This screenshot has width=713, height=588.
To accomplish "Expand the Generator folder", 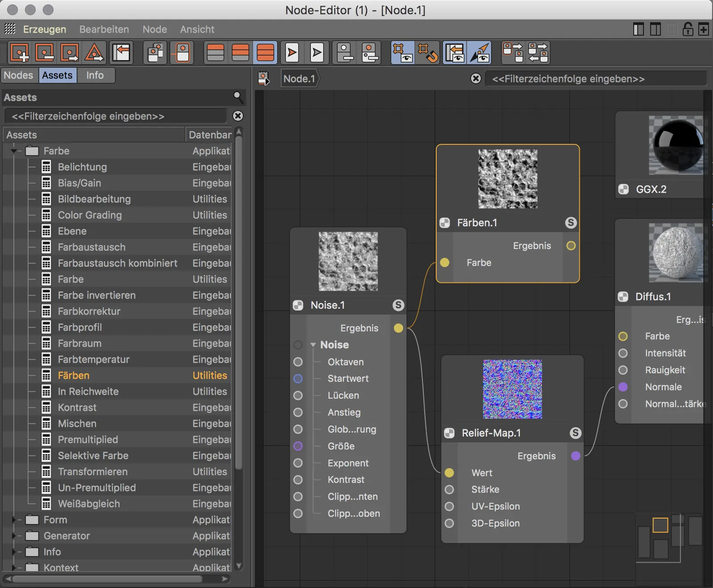I will click(14, 536).
